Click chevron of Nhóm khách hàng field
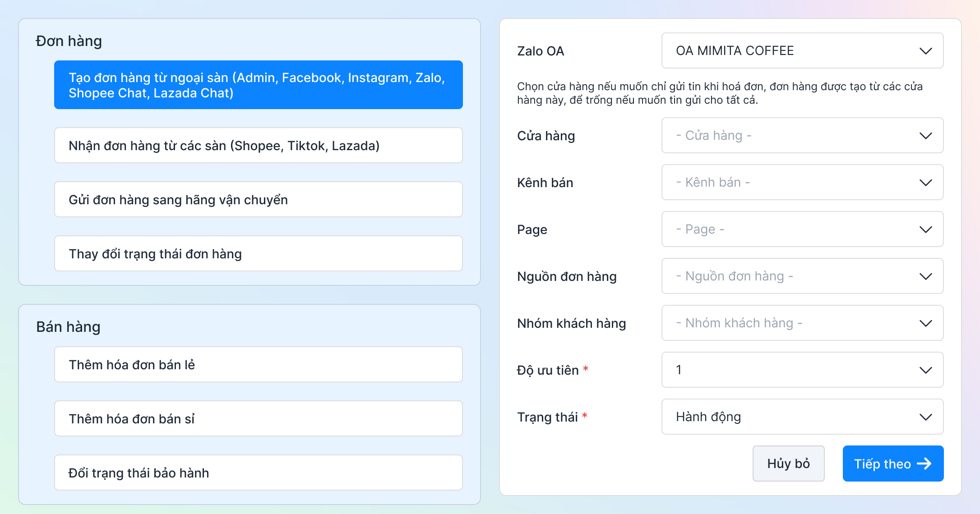Screen dimensions: 980x514 (x=925, y=323)
